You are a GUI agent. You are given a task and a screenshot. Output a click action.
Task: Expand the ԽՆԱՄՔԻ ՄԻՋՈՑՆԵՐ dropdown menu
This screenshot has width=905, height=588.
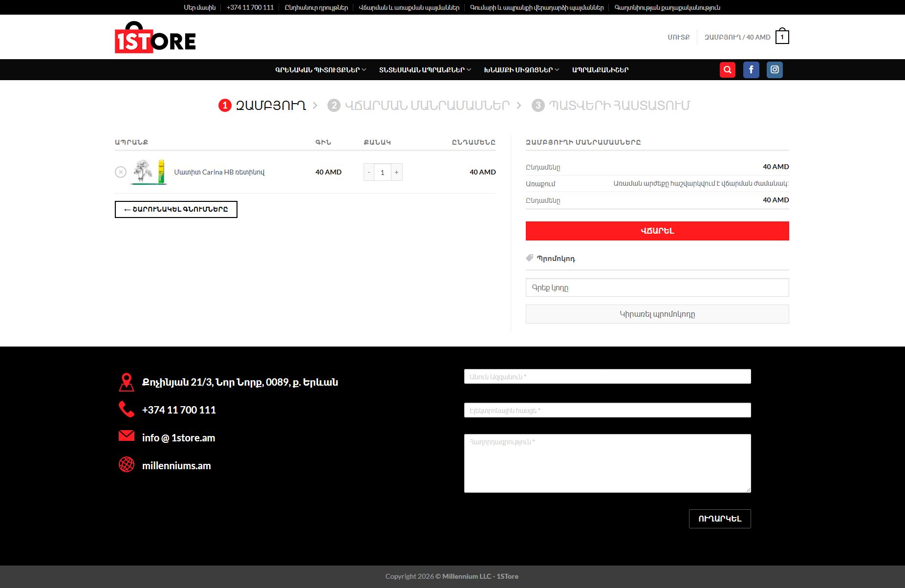(521, 70)
